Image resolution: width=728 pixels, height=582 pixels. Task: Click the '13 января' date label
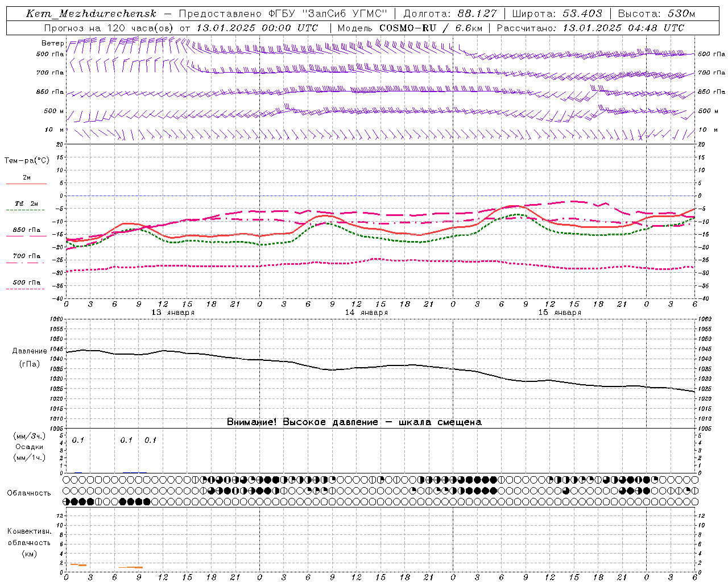click(173, 312)
